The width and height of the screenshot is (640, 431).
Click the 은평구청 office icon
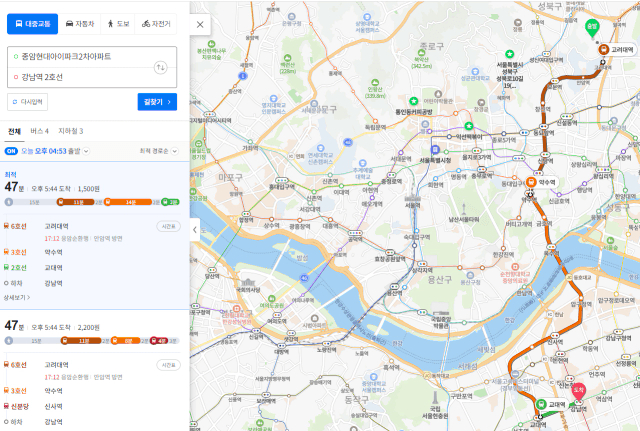tap(291, 17)
